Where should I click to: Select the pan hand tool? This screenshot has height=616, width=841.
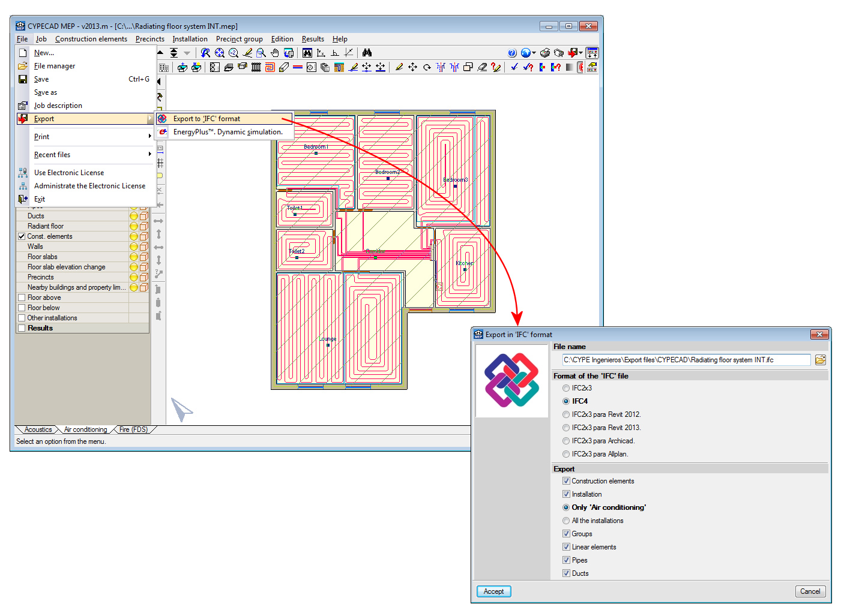coord(275,53)
